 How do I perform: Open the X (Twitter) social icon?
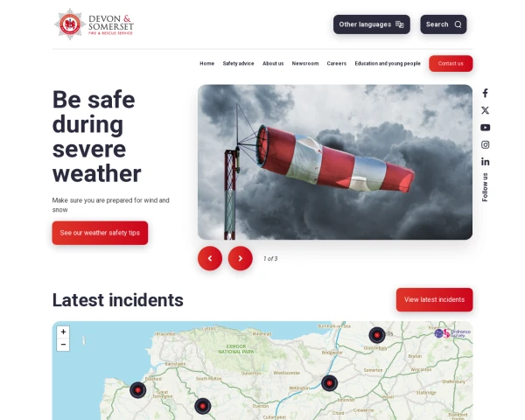[x=485, y=110]
